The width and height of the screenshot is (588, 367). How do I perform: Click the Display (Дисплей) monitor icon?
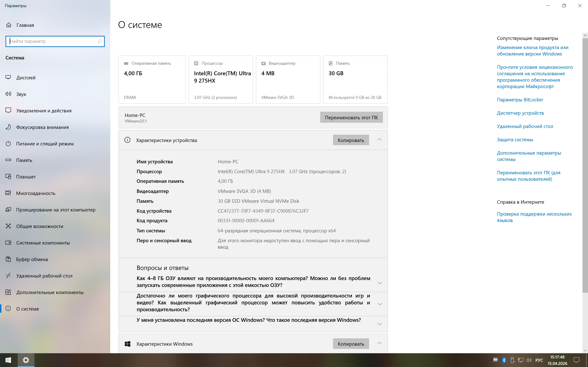point(8,78)
